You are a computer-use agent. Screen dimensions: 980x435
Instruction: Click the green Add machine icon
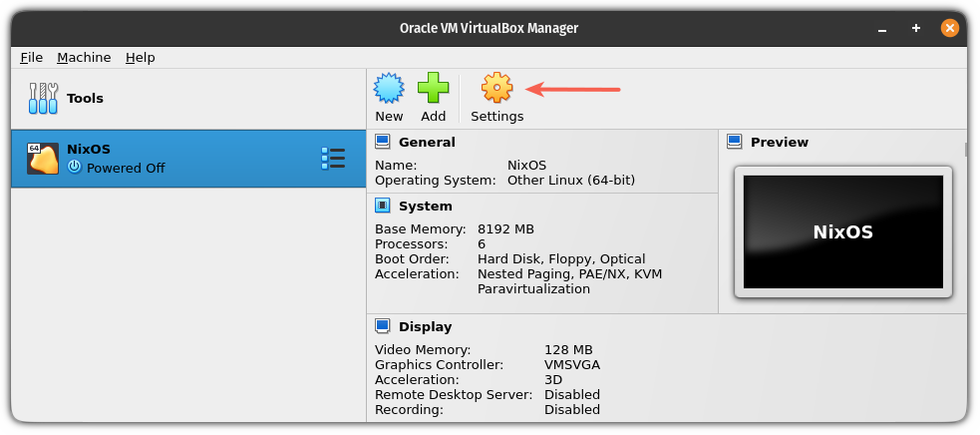point(433,89)
